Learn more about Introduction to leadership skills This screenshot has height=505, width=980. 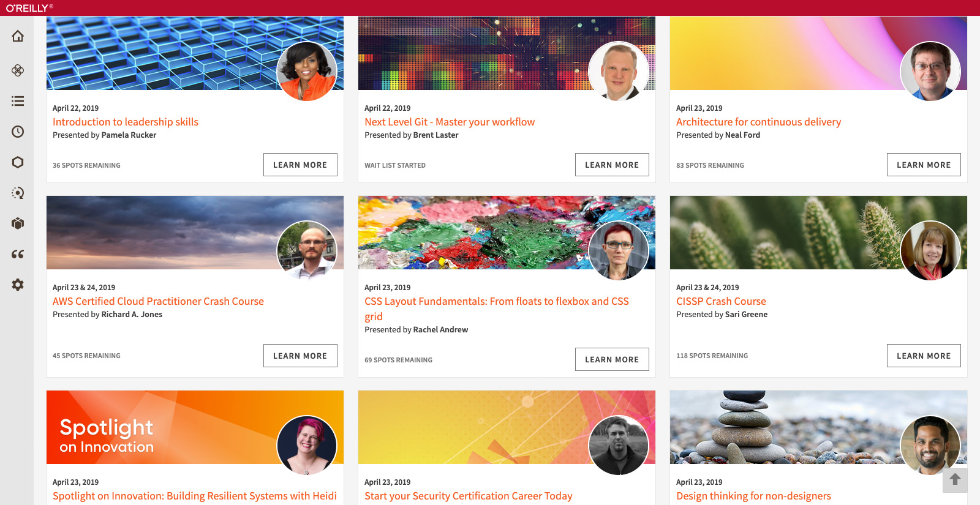300,165
